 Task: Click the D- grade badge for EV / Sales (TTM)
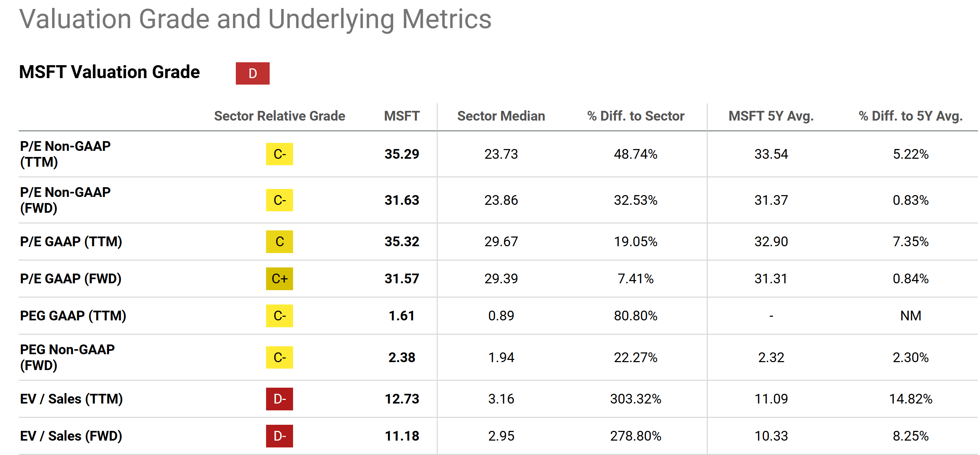[x=279, y=399]
